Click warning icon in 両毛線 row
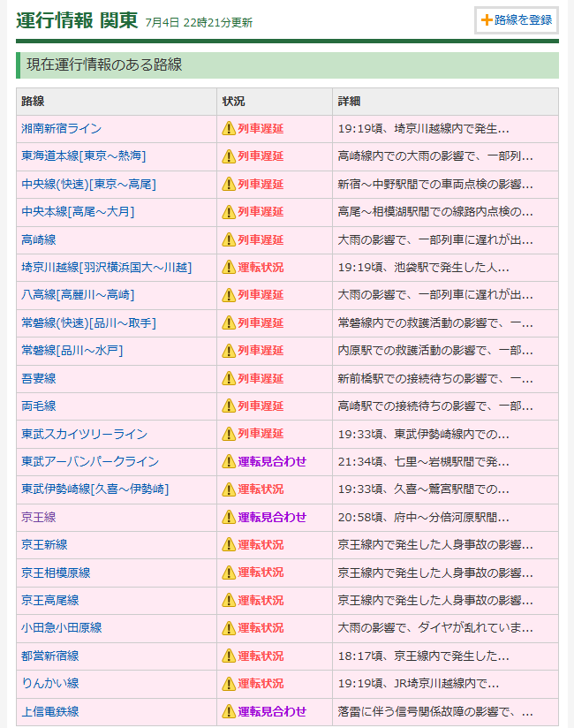This screenshot has width=574, height=728. point(229,406)
